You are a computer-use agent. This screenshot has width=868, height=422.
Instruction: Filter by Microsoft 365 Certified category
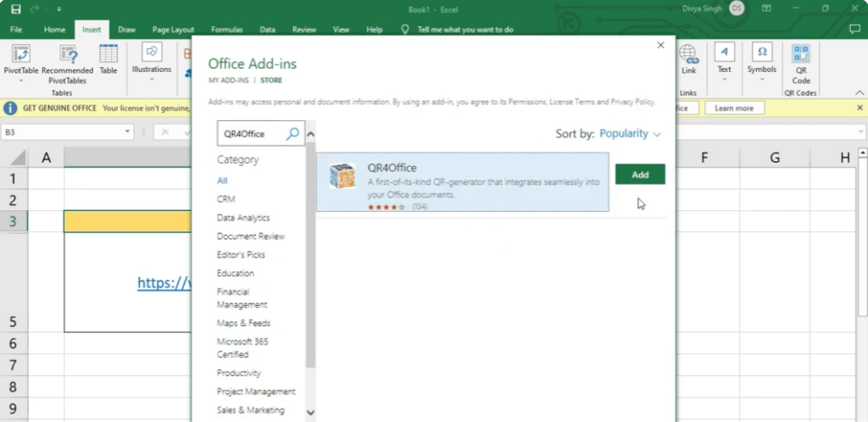pos(242,348)
